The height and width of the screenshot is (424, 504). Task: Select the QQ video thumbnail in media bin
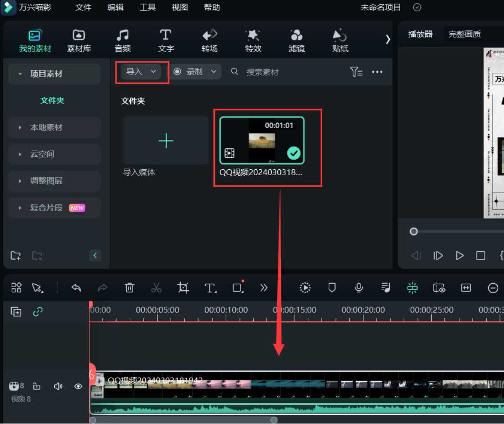click(x=262, y=141)
